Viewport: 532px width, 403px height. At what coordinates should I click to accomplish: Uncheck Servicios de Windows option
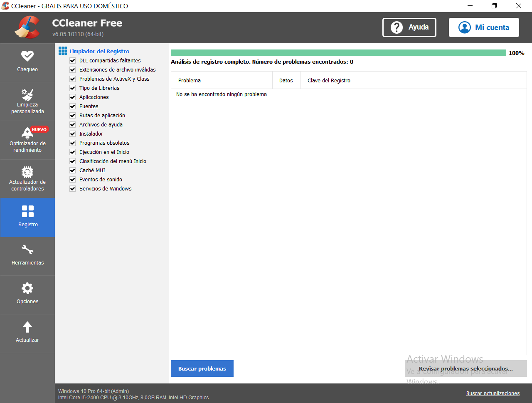[72, 189]
